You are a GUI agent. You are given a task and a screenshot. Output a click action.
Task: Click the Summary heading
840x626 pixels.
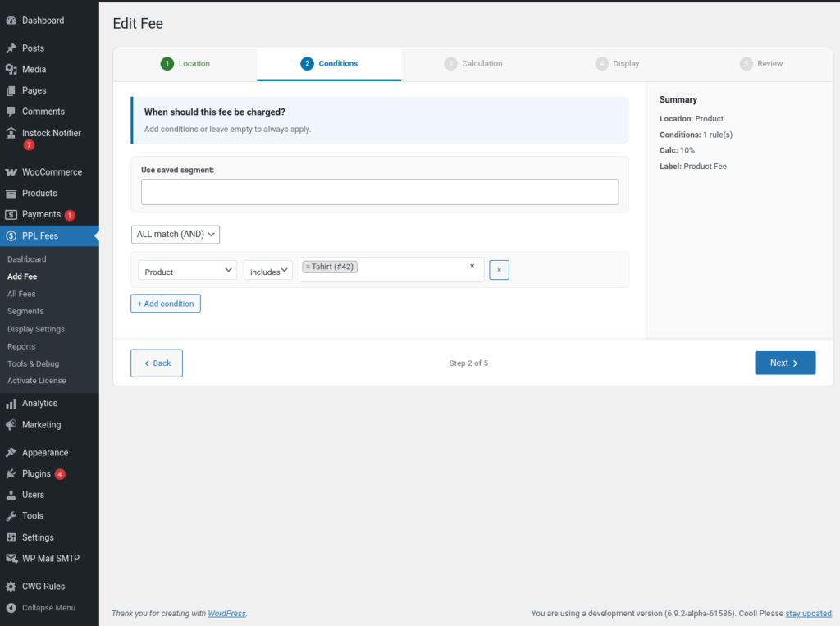(678, 100)
